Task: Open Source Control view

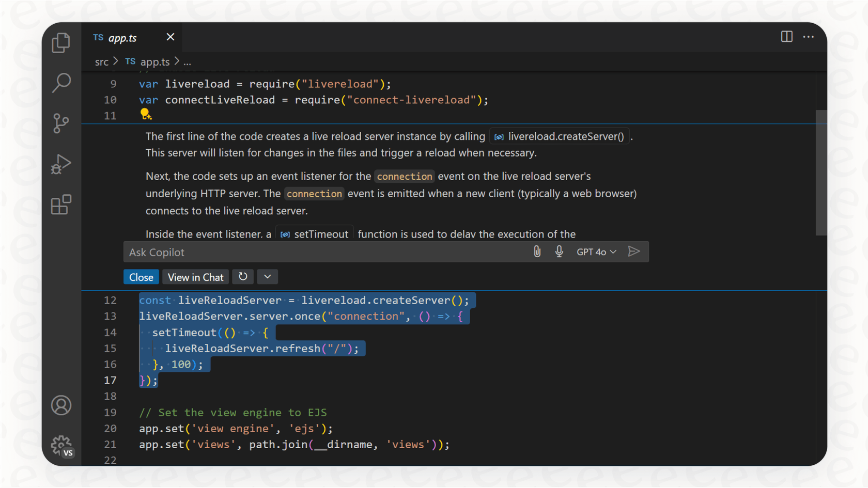Action: (x=61, y=123)
